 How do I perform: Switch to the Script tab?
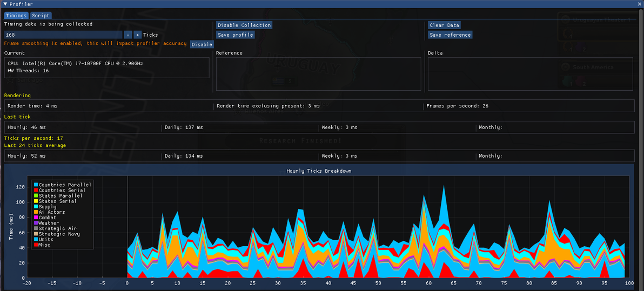41,16
